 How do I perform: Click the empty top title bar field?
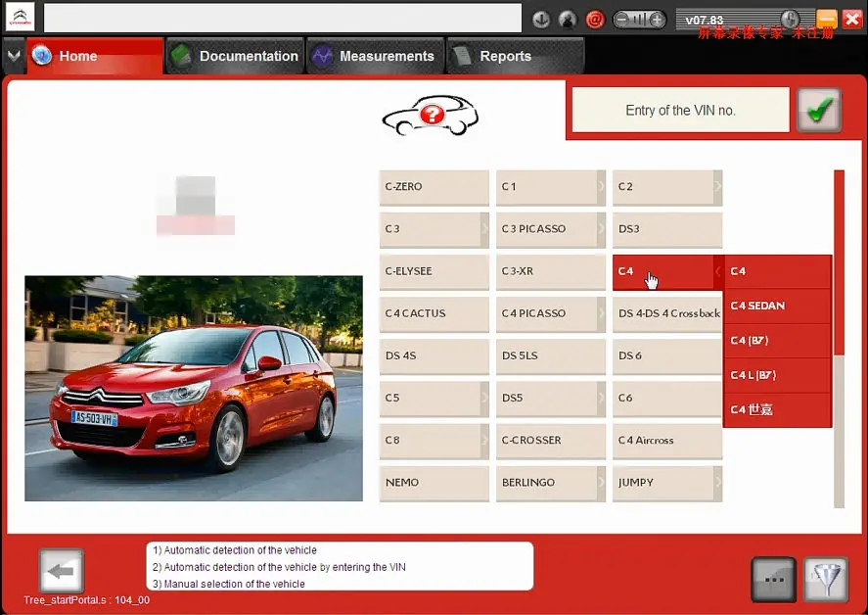tap(283, 19)
